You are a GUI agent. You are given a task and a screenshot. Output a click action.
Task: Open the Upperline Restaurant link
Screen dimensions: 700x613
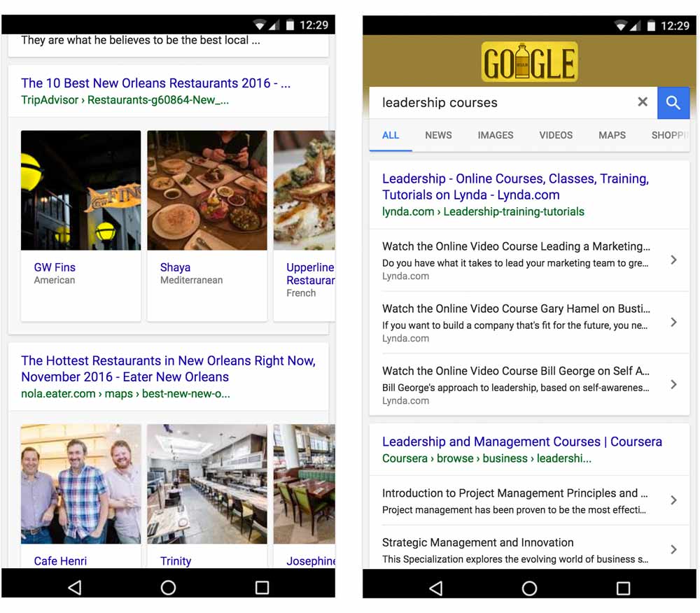pos(310,274)
